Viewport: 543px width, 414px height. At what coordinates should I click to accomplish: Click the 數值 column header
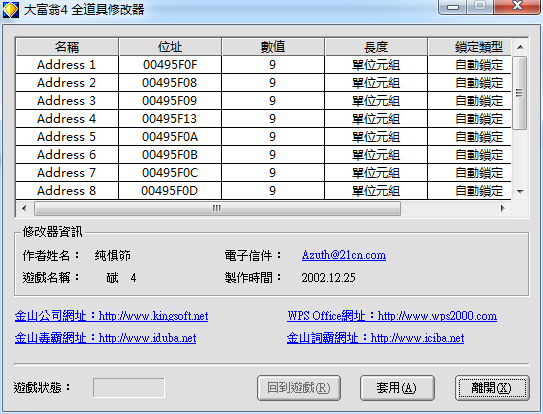(x=273, y=47)
